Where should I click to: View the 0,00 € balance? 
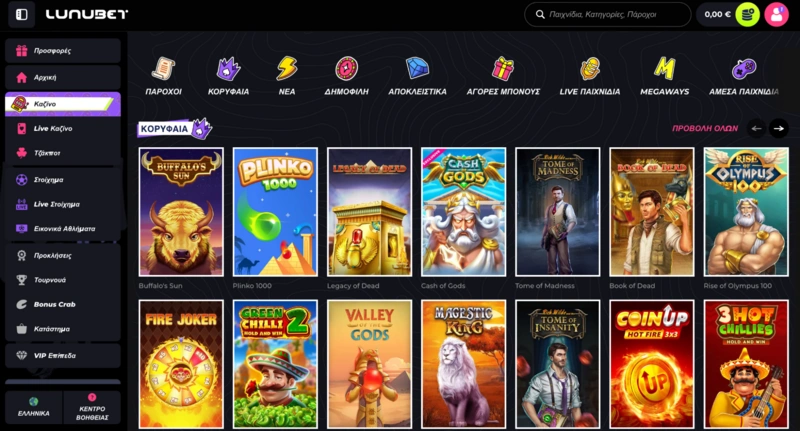click(x=717, y=14)
